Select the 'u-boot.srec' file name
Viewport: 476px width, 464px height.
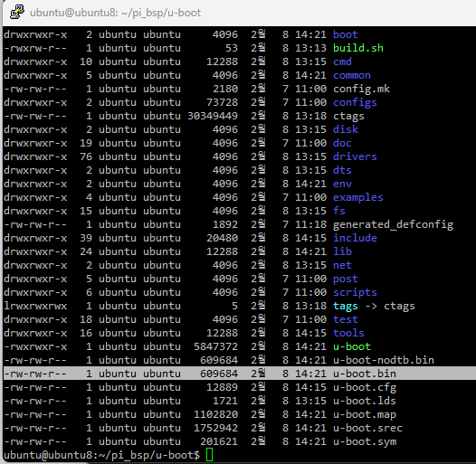pyautogui.click(x=367, y=428)
